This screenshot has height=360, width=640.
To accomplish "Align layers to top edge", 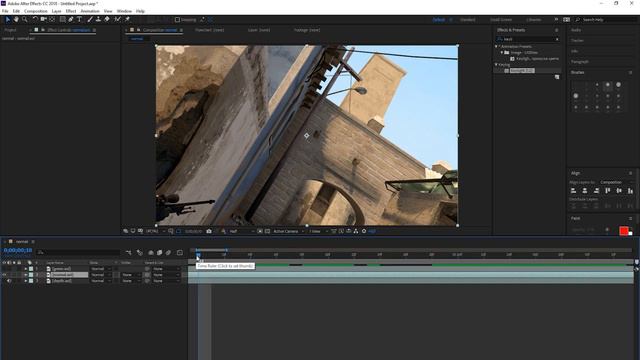I will coord(608,191).
